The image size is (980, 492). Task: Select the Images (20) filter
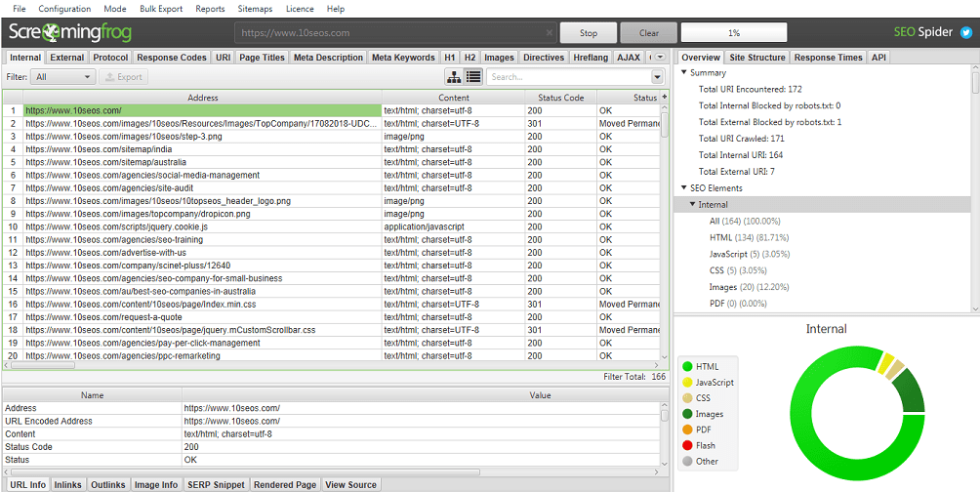coord(749,287)
